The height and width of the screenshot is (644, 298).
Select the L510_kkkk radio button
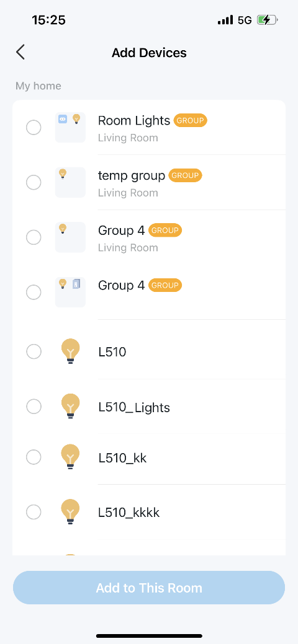pos(34,512)
